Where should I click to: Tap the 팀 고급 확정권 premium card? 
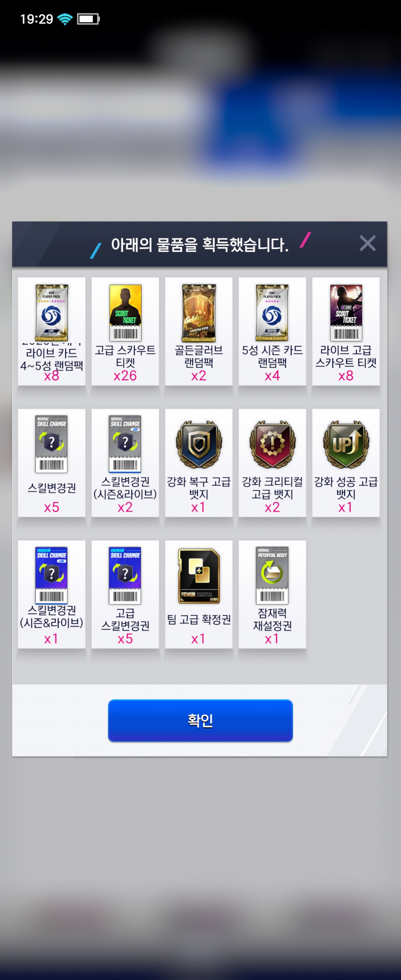[x=199, y=576]
